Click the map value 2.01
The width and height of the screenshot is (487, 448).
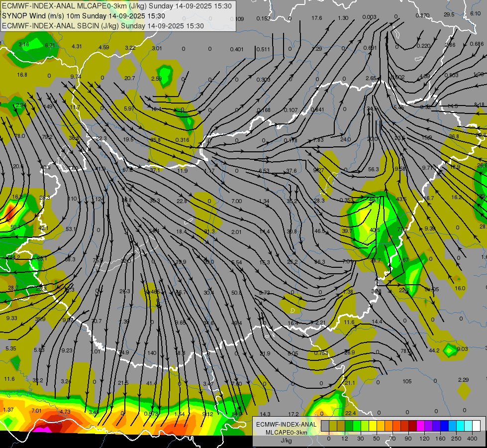236,232
